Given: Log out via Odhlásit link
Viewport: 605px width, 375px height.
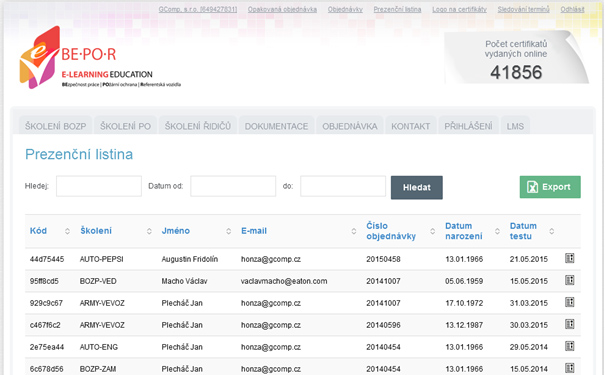Looking at the screenshot, I should point(572,9).
